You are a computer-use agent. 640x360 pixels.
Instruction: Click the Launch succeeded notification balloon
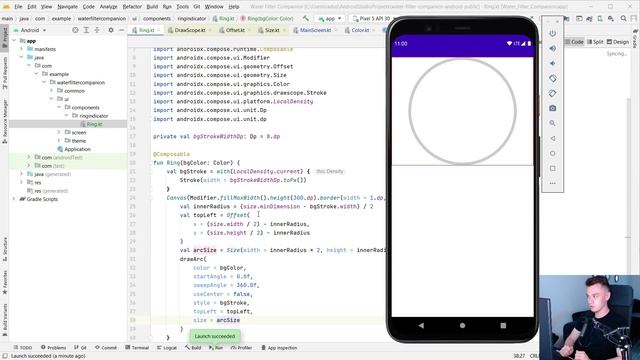click(x=215, y=336)
